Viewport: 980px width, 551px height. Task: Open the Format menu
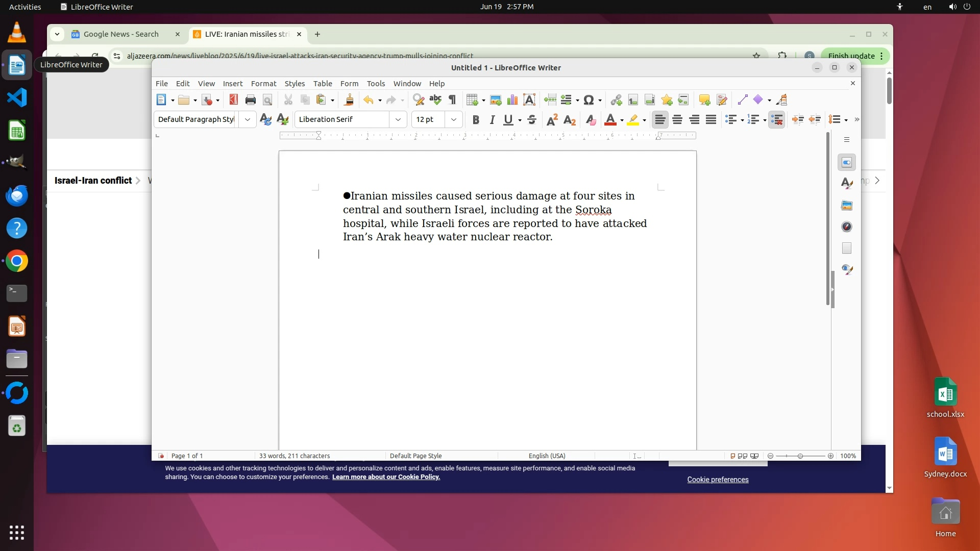click(263, 84)
